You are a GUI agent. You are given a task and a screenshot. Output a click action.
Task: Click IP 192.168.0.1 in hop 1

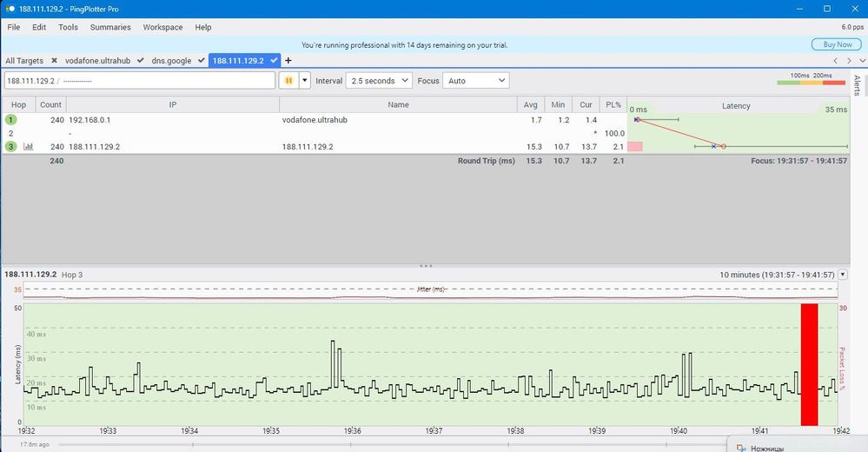[x=89, y=120]
